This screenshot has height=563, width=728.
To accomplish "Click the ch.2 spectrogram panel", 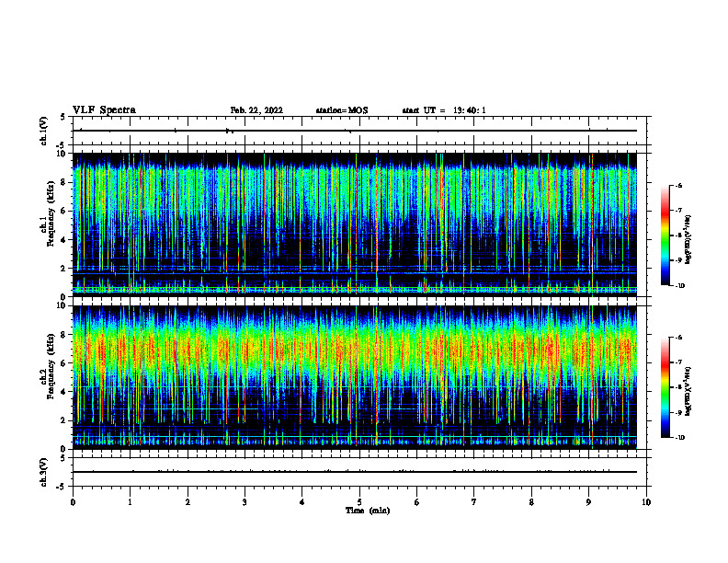I will pyautogui.click(x=354, y=377).
